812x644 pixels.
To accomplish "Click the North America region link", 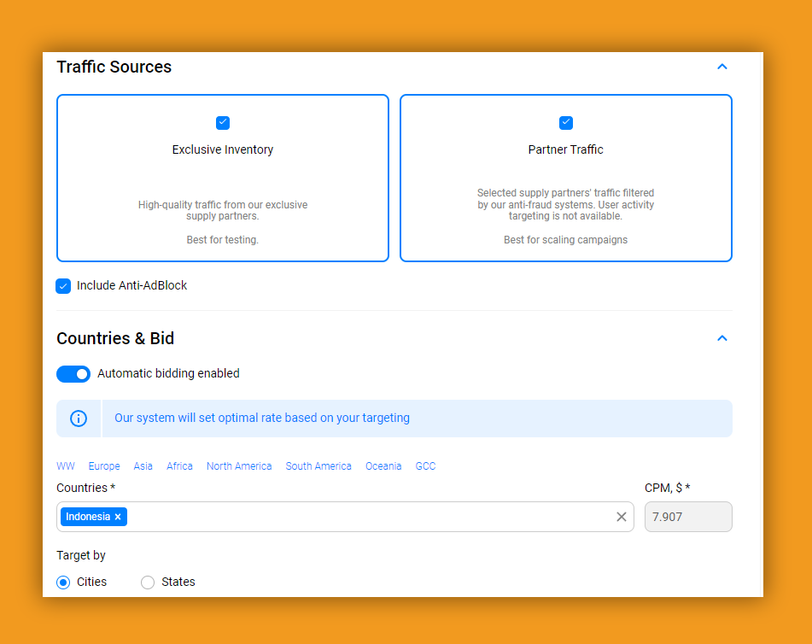I will pyautogui.click(x=239, y=466).
